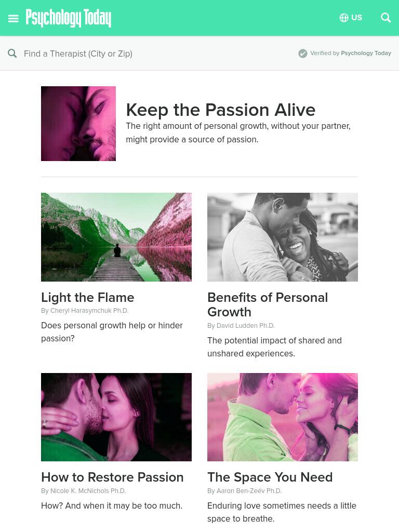The width and height of the screenshot is (399, 532).
Task: Open the US region selector
Action: coord(351,18)
